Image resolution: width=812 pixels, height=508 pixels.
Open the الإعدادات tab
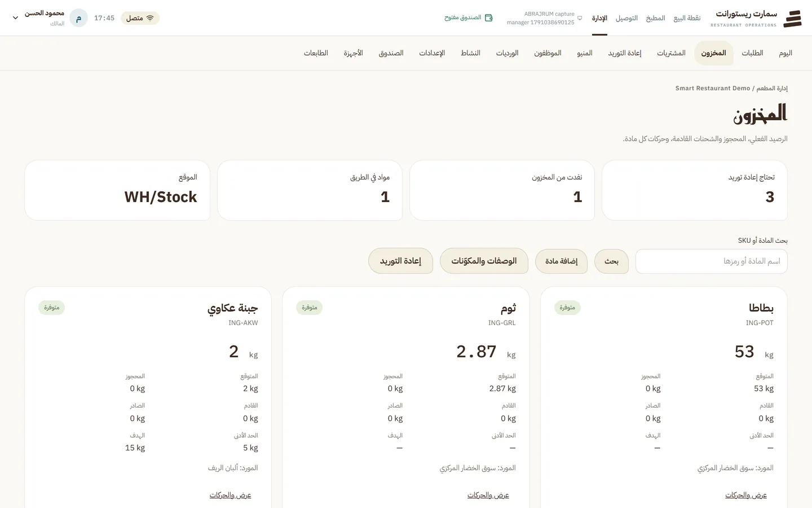[x=432, y=53]
